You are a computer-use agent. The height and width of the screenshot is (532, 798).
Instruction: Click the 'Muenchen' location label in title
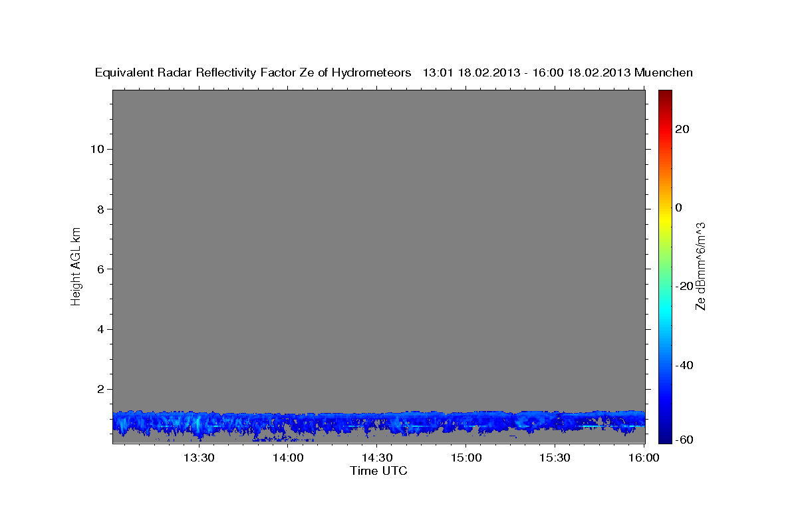point(664,72)
